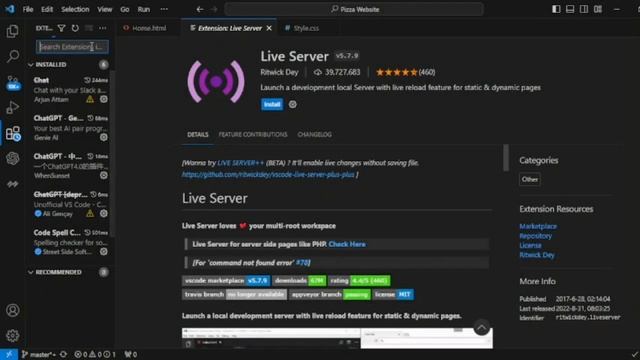Open the Repository resource link
Image resolution: width=640 pixels, height=360 pixels.
tap(536, 236)
